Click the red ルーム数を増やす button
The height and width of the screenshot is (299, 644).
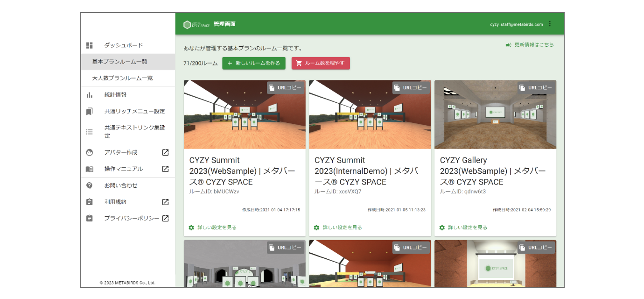point(321,63)
